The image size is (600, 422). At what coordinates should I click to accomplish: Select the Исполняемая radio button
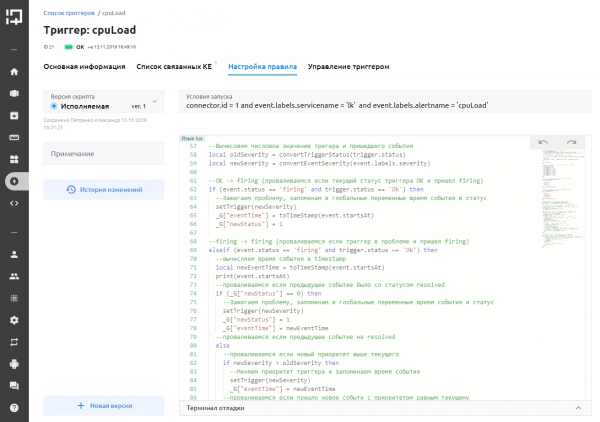click(x=54, y=105)
